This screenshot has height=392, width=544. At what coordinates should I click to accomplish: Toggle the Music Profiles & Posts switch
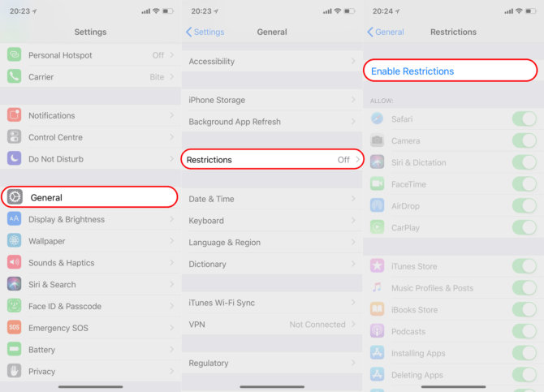525,288
